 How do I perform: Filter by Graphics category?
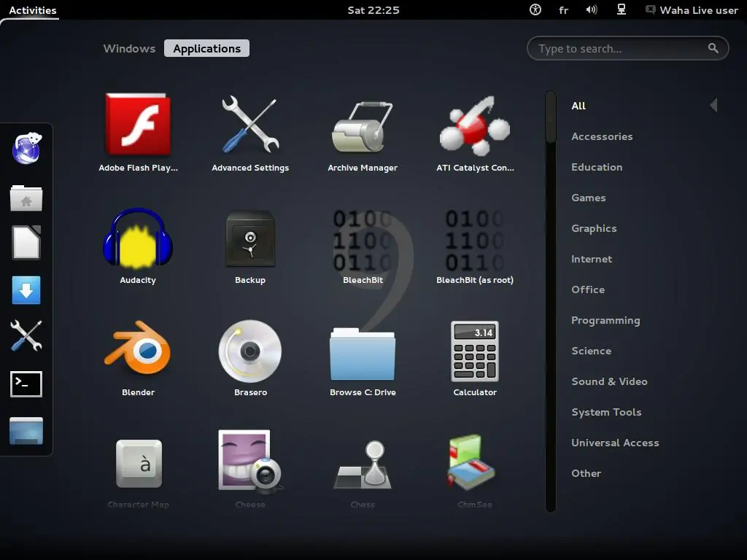click(594, 228)
